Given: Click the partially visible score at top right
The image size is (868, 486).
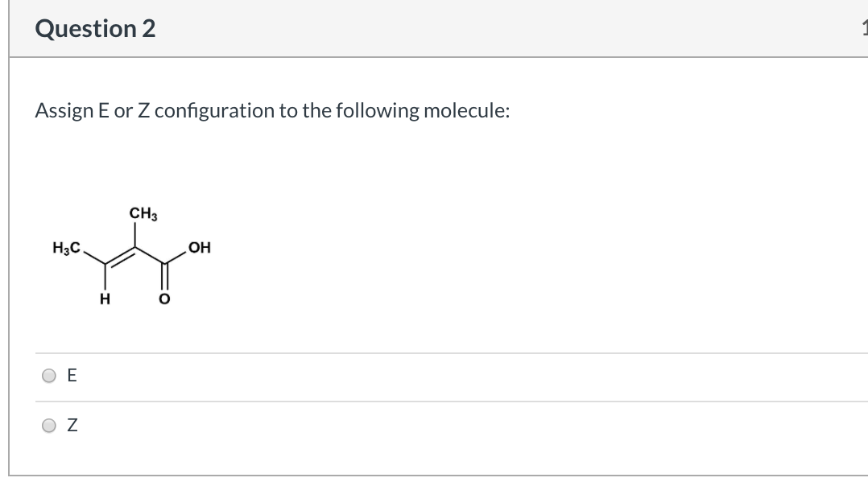Looking at the screenshot, I should coord(864,29).
